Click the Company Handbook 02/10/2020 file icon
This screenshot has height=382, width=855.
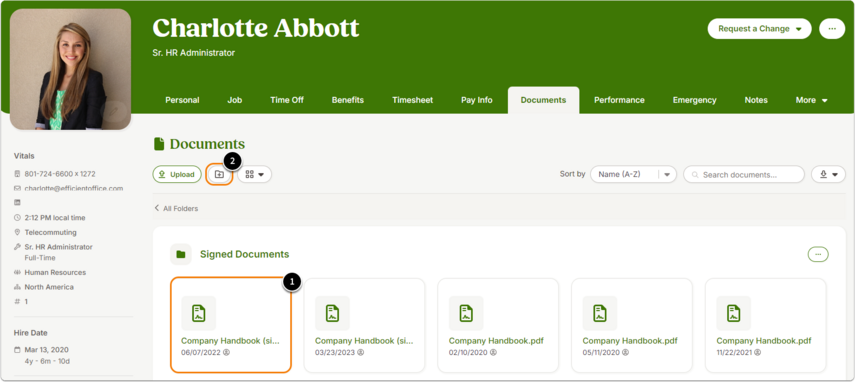click(x=466, y=313)
